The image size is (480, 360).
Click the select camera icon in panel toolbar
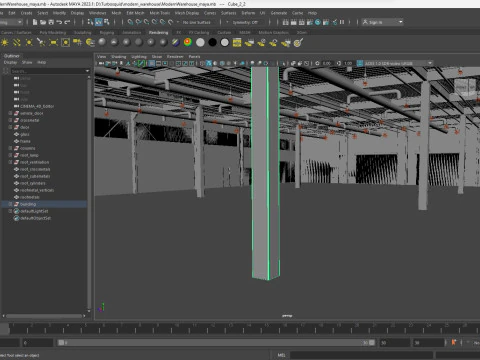(x=101, y=63)
